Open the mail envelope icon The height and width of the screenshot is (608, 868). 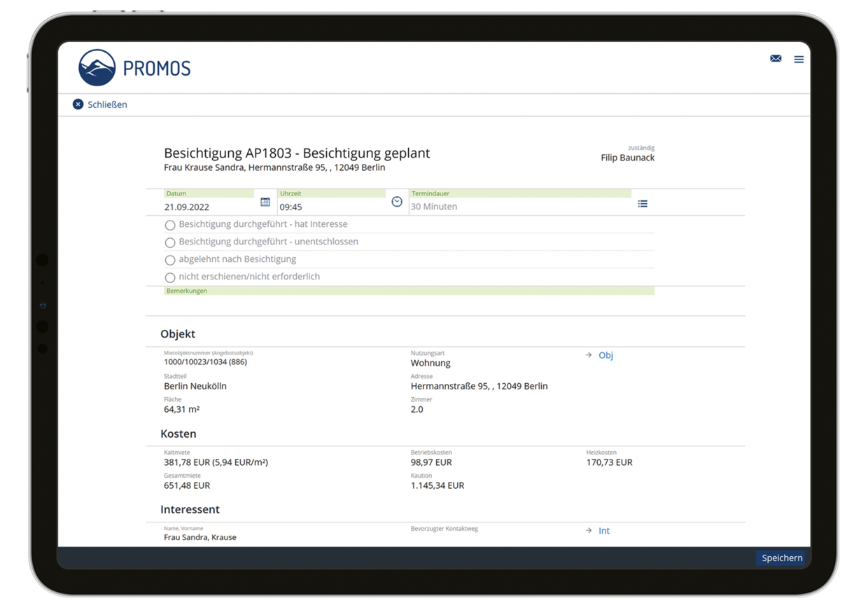pos(776,59)
